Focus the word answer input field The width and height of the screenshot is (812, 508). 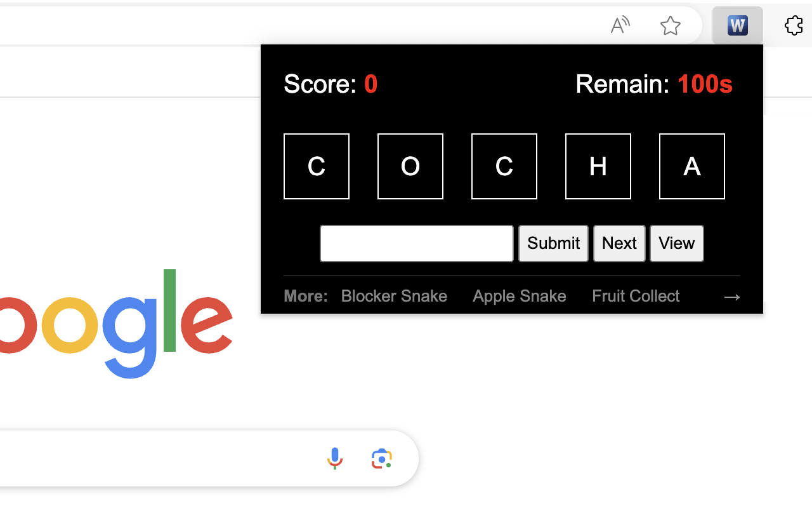(417, 243)
